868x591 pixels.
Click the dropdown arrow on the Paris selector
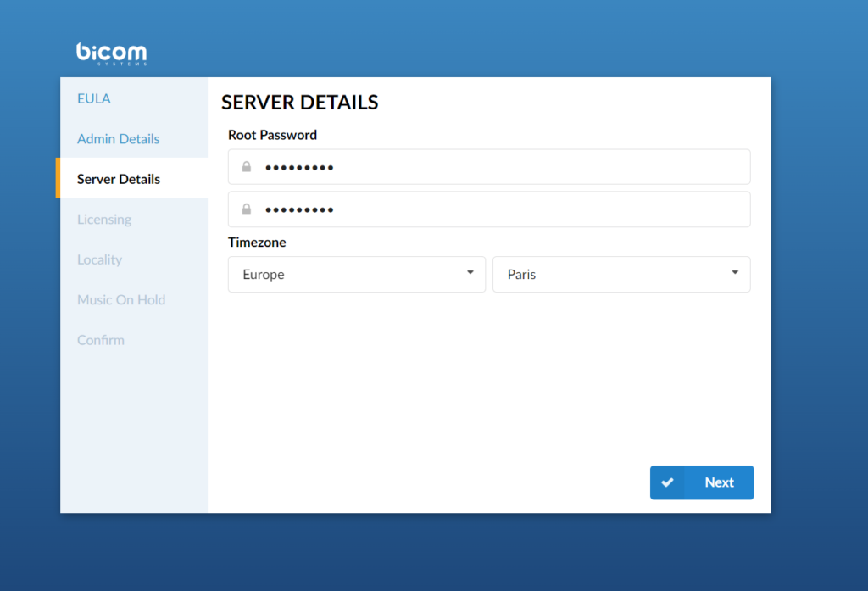pos(734,273)
